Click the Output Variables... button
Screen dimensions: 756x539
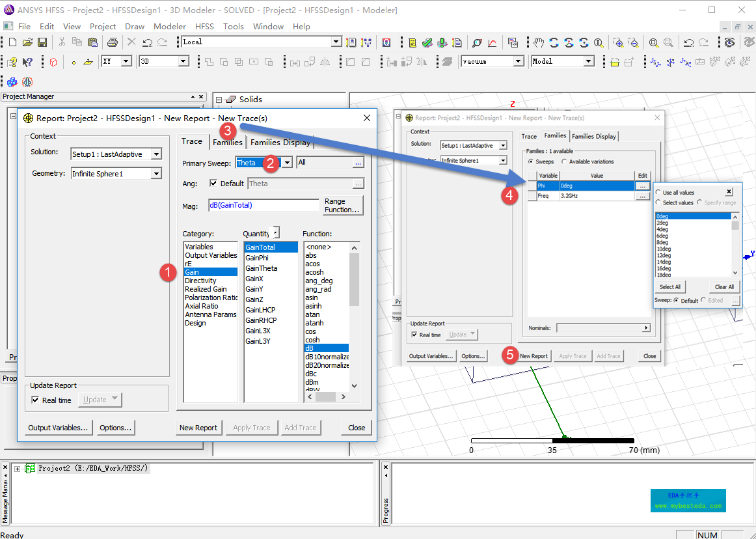(58, 428)
